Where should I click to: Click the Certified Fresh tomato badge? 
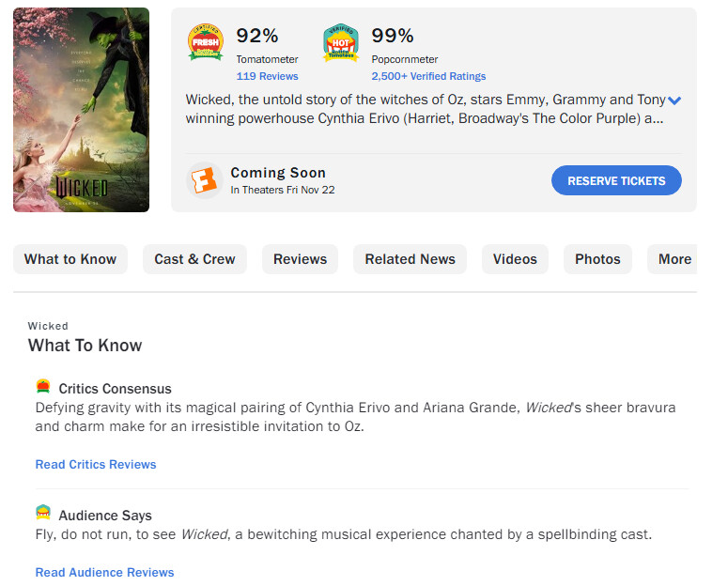206,43
